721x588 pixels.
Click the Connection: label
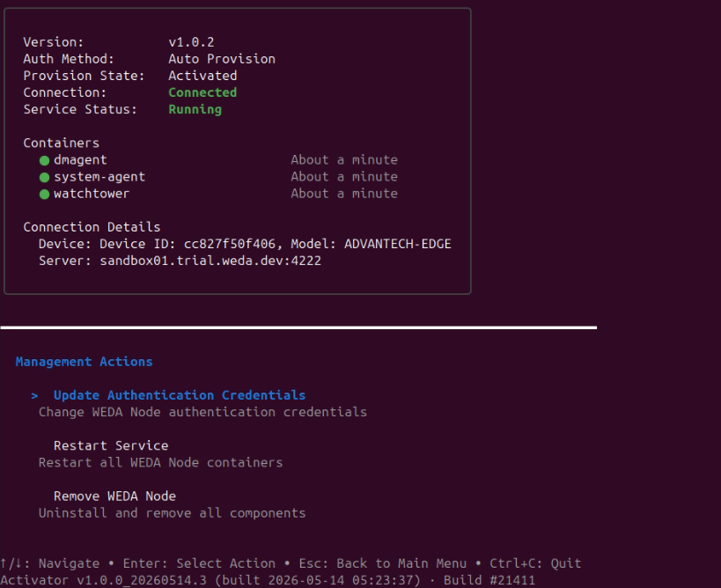[x=65, y=92]
